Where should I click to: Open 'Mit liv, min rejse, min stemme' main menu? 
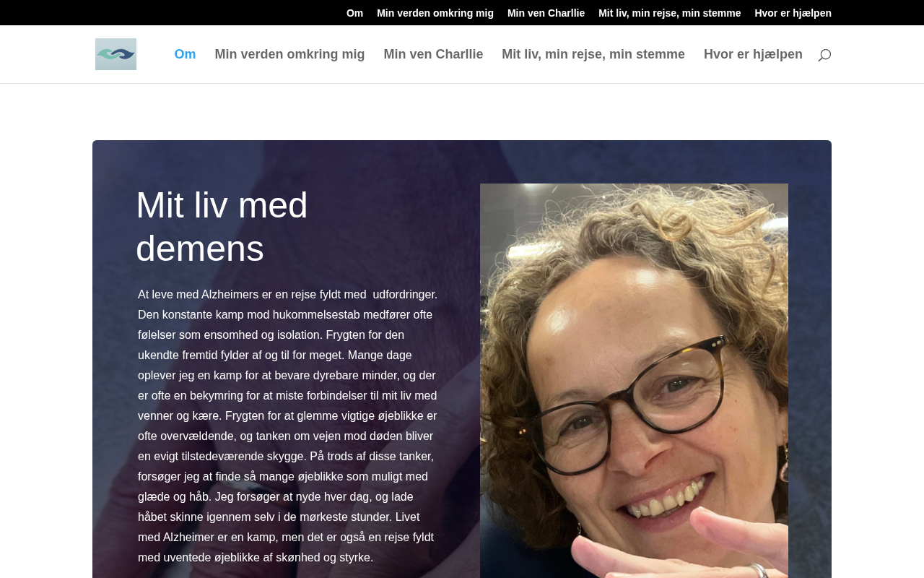[x=593, y=54]
